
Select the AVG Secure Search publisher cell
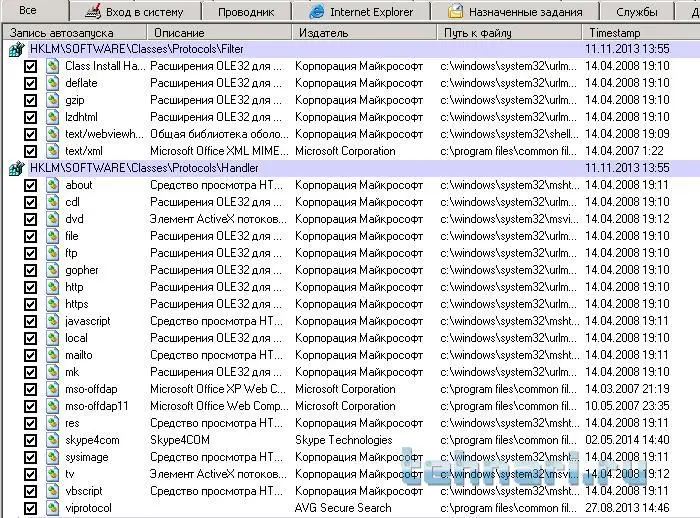click(x=343, y=508)
